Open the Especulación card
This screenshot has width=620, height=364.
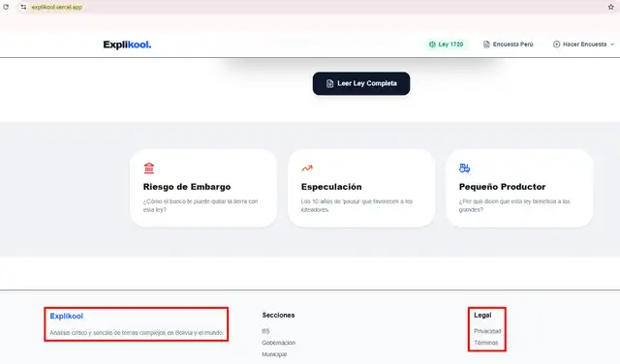coord(361,188)
